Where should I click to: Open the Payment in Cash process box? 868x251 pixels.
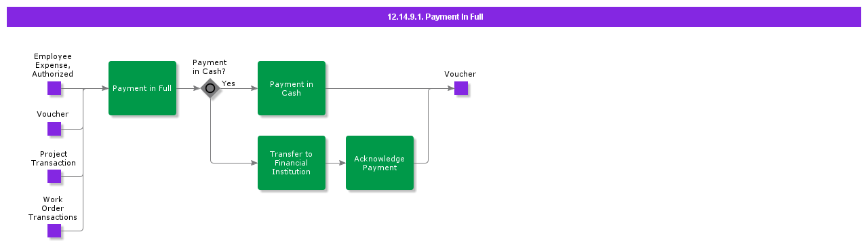tap(292, 88)
